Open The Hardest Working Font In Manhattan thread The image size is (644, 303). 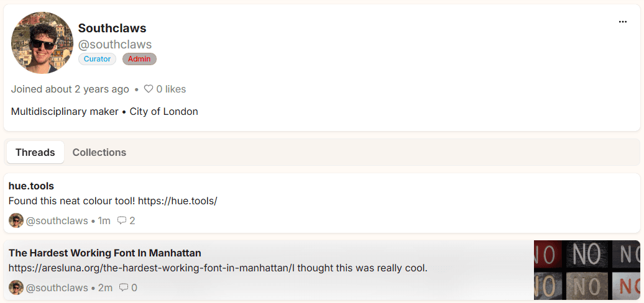pos(104,253)
